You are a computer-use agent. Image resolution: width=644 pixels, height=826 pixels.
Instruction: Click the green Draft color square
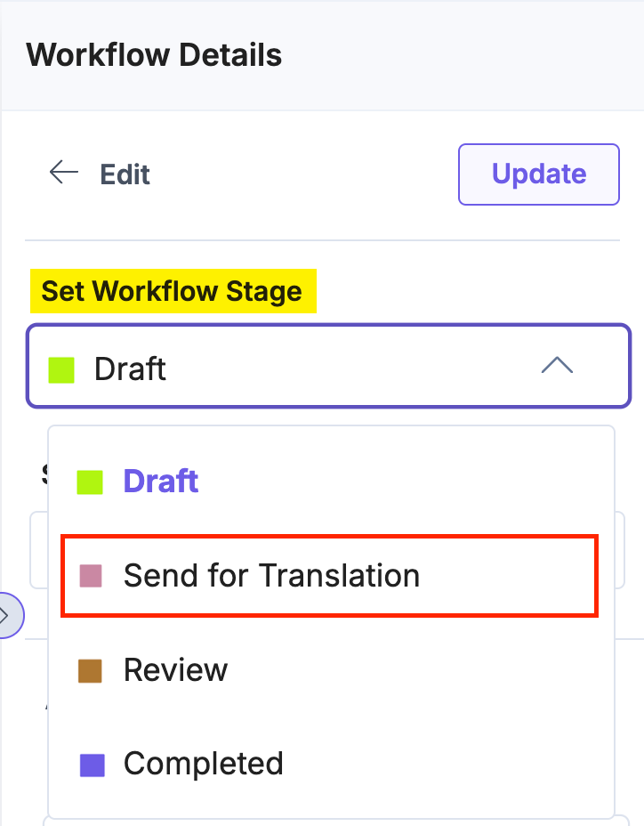click(90, 482)
